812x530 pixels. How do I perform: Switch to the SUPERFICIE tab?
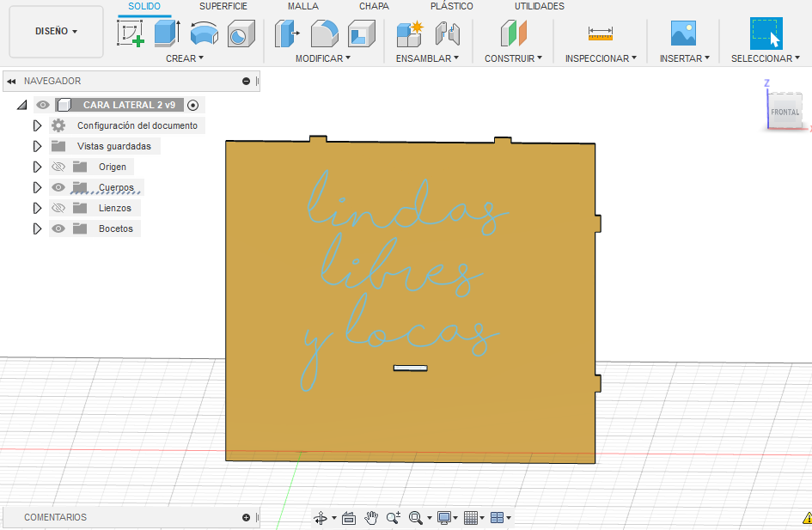pyautogui.click(x=223, y=6)
